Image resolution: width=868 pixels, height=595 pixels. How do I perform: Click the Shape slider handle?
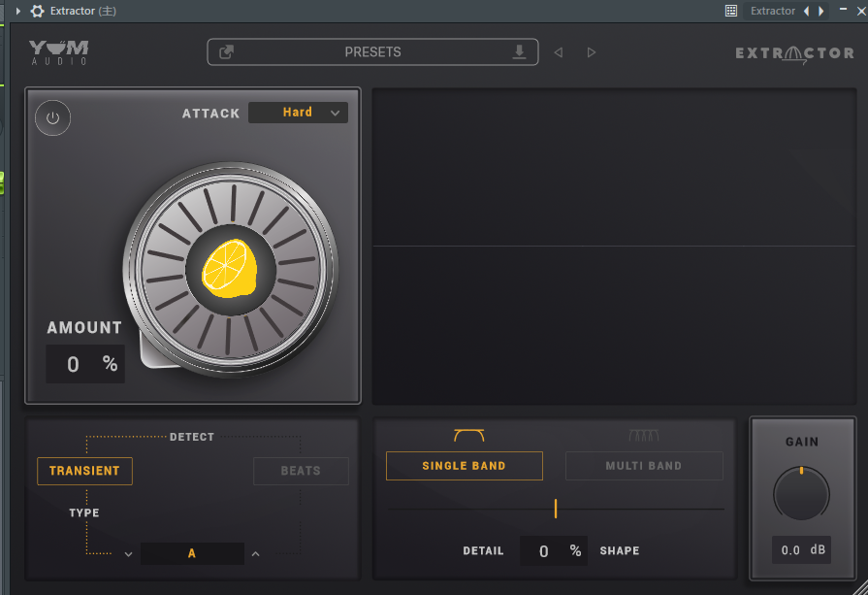556,509
